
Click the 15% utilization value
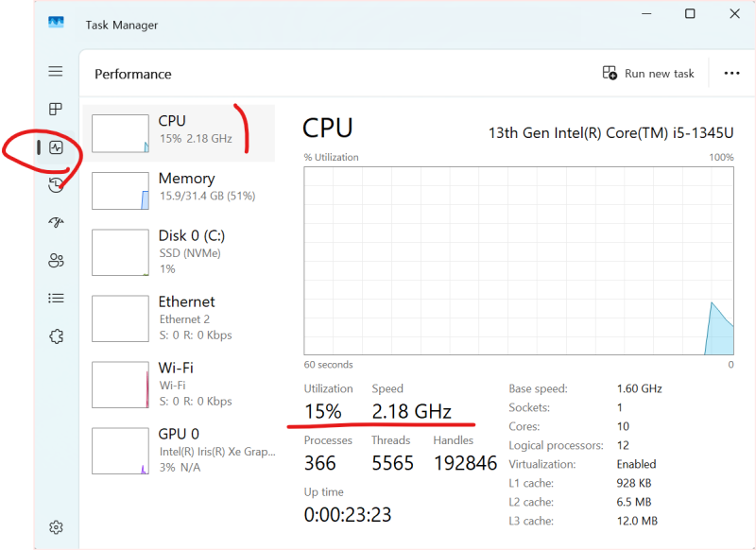(322, 412)
